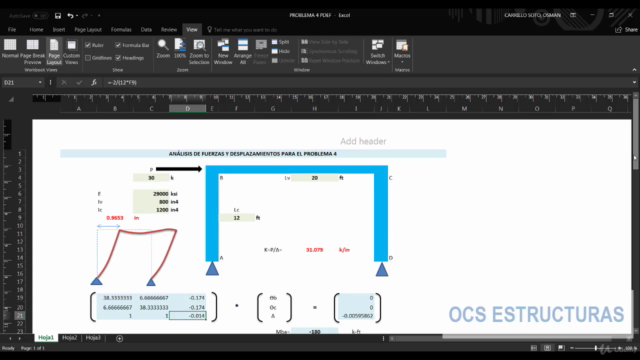Click Arrange All windows
This screenshot has width=640, height=360.
243,52
